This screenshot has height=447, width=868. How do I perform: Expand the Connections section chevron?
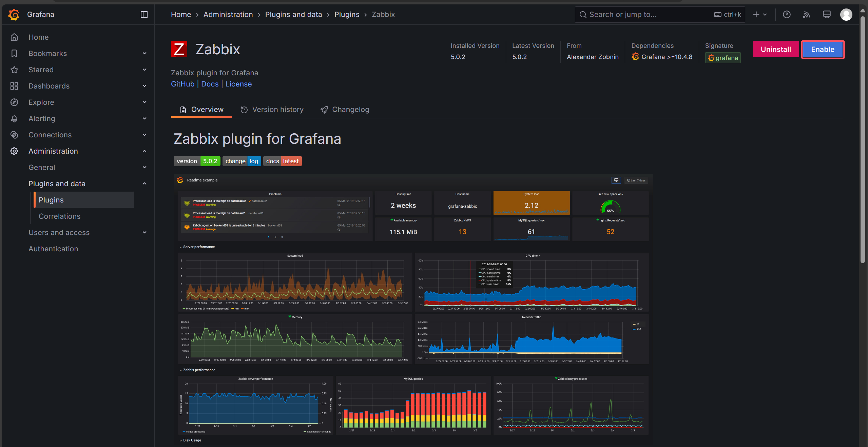[144, 135]
